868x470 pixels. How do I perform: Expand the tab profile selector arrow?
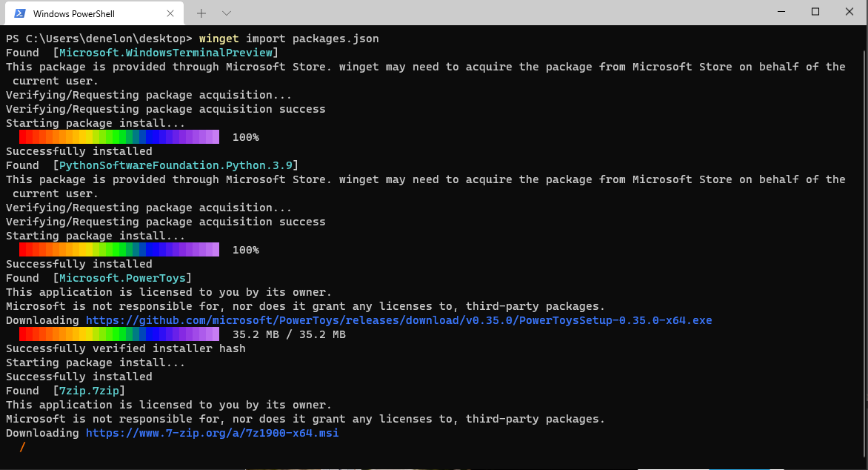226,13
